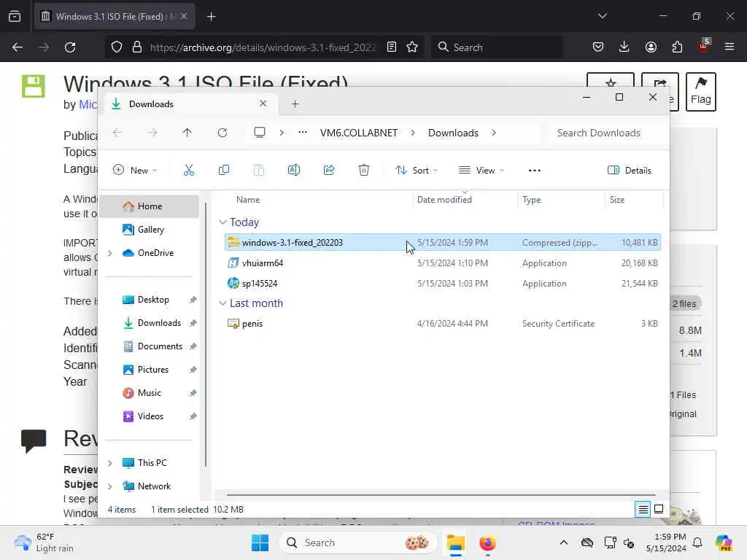
Task: Open Videos in the navigation pane
Action: pyautogui.click(x=150, y=416)
